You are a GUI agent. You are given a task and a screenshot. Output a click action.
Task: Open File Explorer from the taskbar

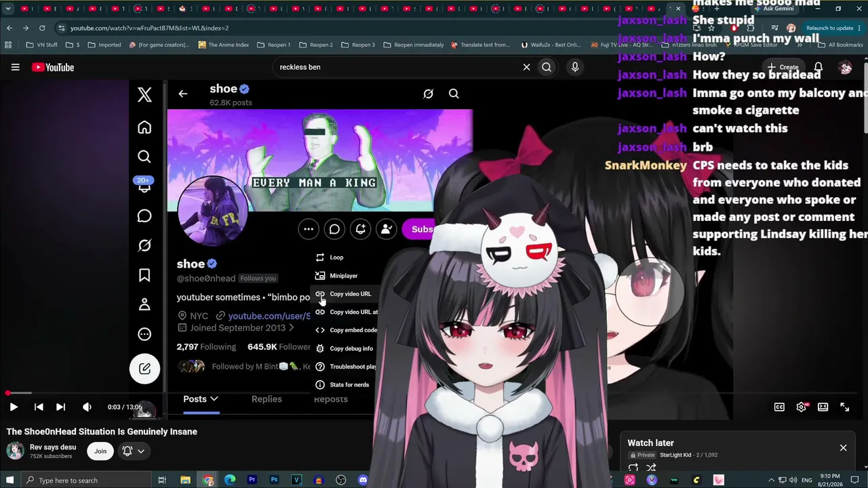(x=185, y=480)
